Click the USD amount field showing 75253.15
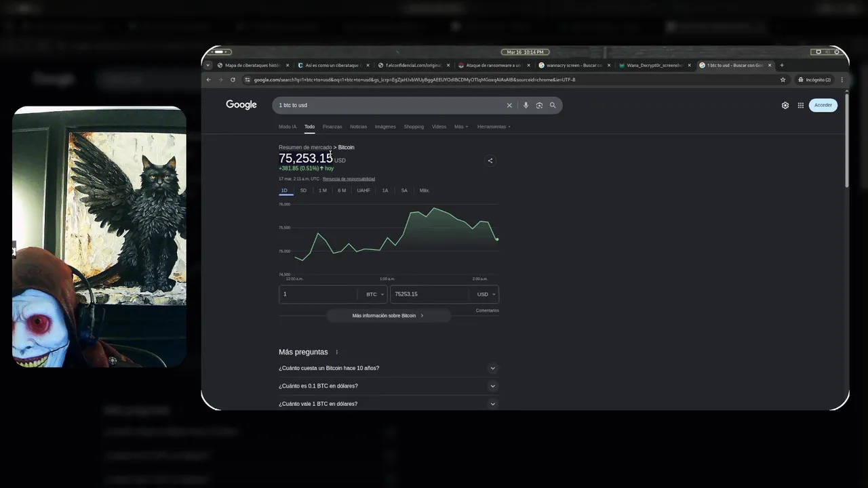 pos(429,294)
